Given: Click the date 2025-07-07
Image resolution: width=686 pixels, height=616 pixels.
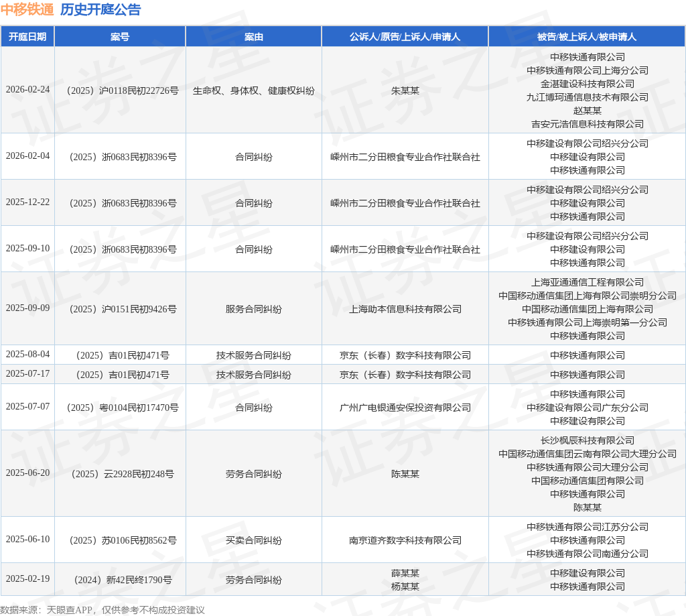Looking at the screenshot, I should [x=27, y=407].
